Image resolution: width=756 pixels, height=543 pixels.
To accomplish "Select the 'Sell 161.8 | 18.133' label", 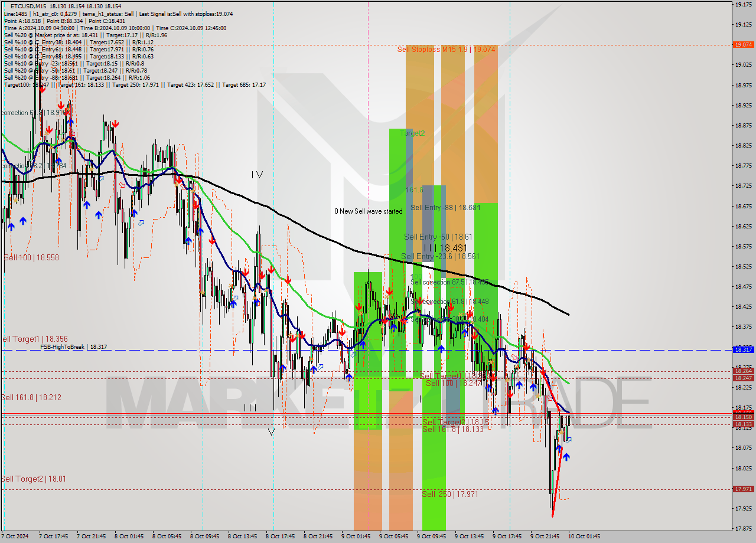I will point(453,430).
